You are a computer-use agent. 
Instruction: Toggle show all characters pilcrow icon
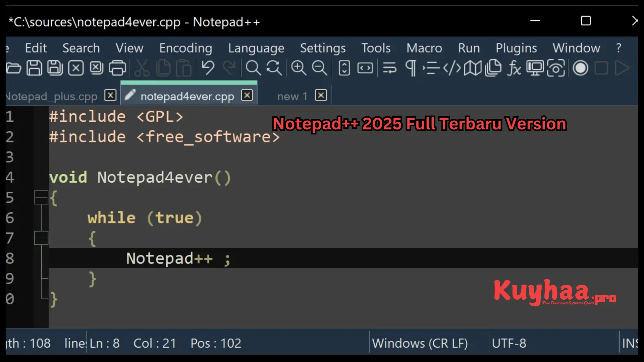411,68
